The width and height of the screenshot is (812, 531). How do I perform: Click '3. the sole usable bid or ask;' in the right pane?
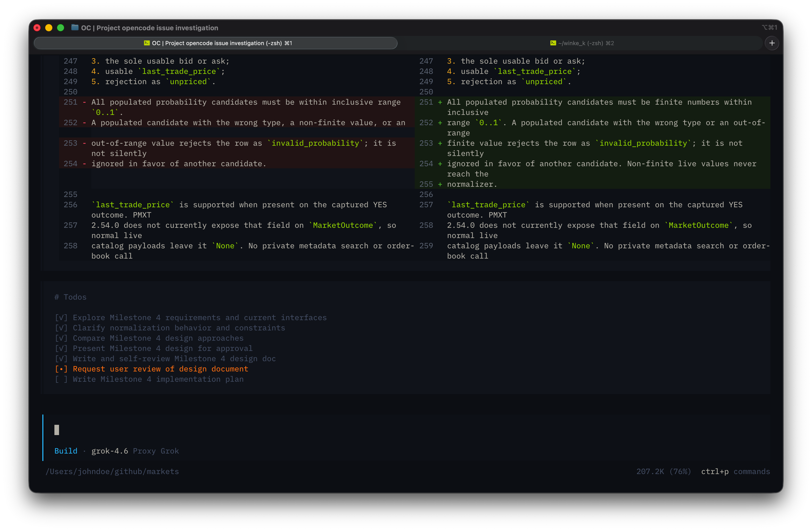click(516, 61)
